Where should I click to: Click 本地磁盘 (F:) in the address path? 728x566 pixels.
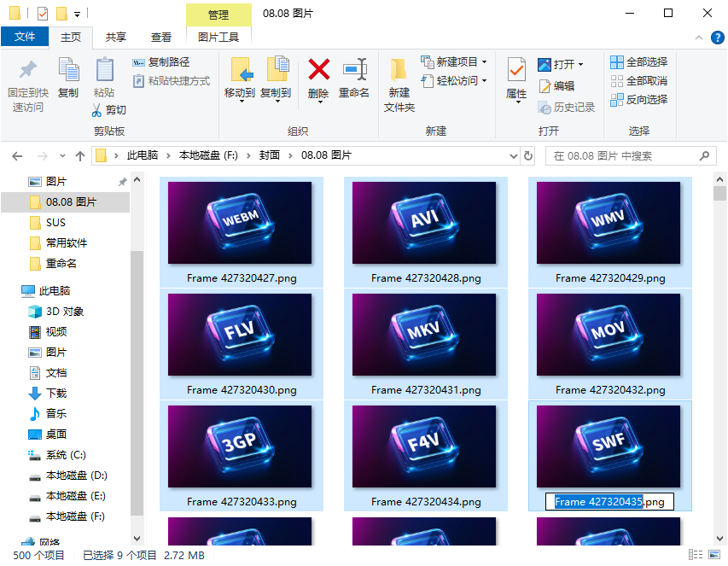pyautogui.click(x=208, y=155)
